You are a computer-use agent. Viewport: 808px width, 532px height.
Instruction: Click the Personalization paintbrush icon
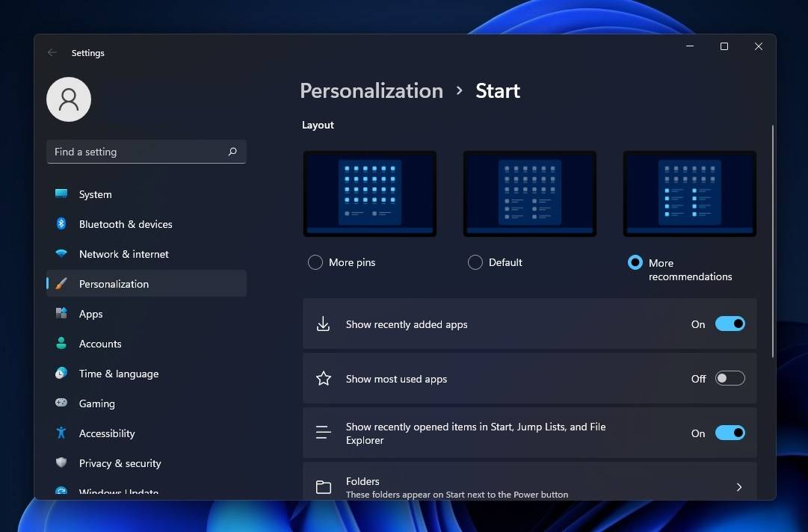coord(61,283)
